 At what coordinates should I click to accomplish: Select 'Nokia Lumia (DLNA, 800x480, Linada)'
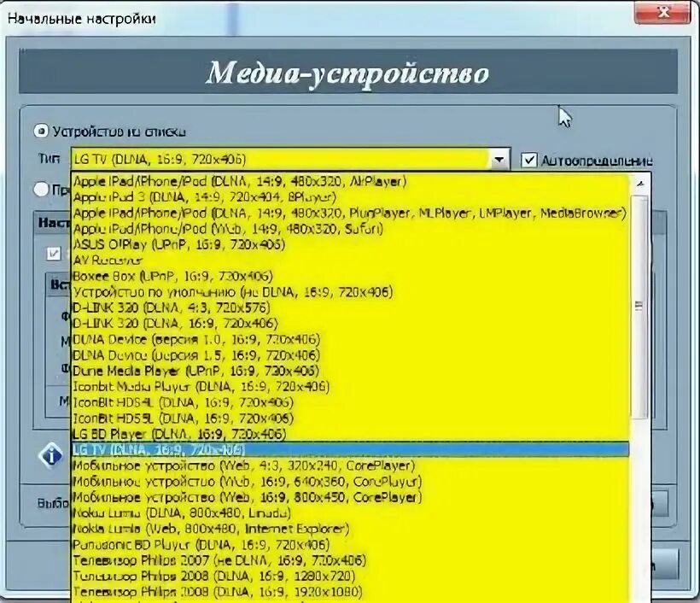350,513
